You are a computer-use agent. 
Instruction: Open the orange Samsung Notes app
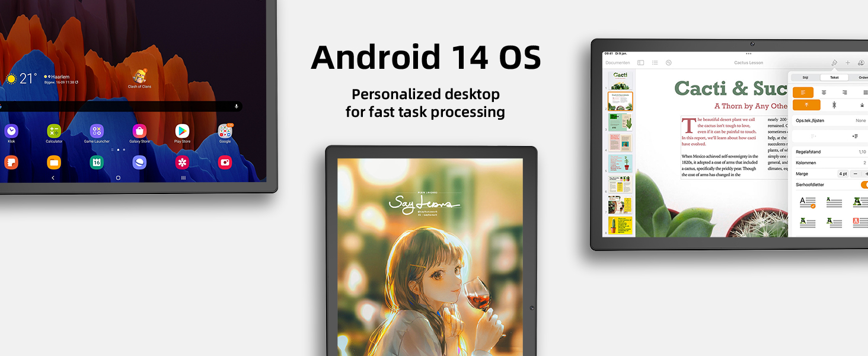11,162
